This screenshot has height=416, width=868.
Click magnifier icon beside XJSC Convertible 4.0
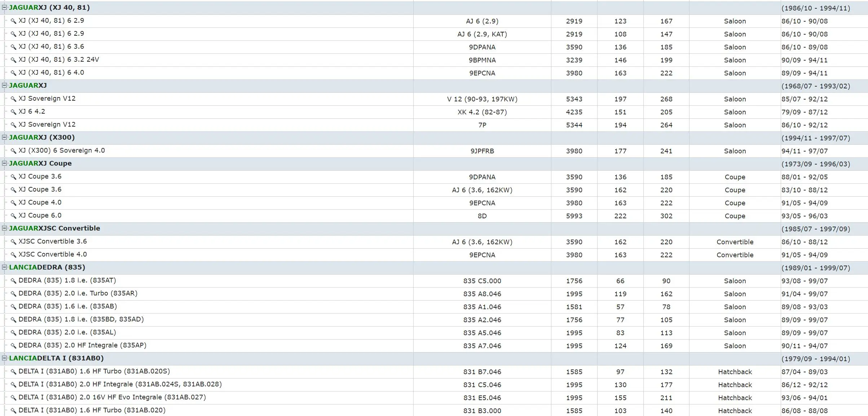click(x=13, y=255)
